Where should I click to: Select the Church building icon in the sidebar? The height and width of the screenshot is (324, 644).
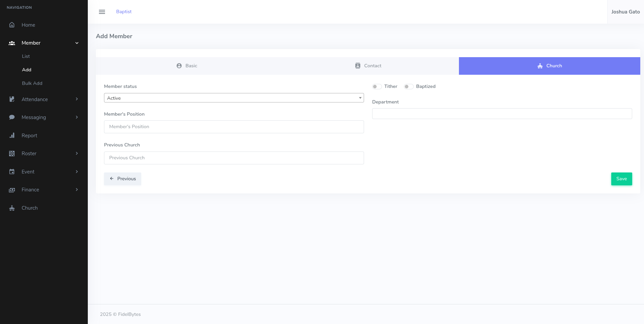pos(11,208)
